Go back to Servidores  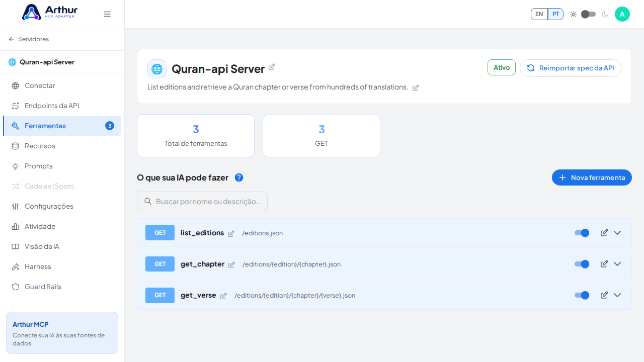(29, 39)
